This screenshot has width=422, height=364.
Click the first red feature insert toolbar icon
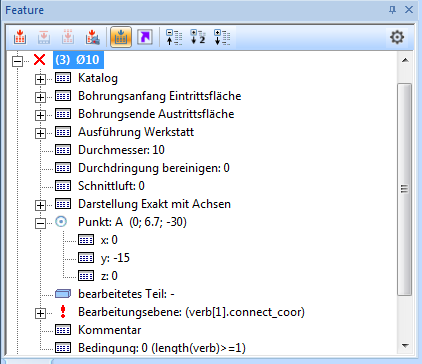pyautogui.click(x=20, y=37)
